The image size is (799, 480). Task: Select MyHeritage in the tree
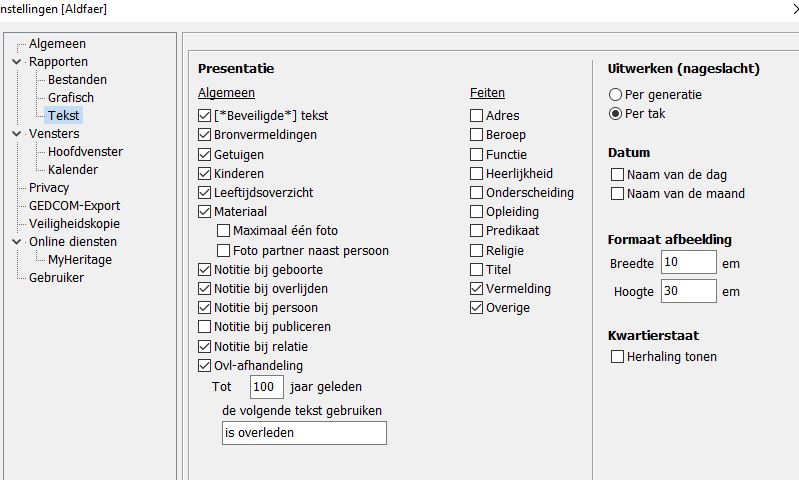(x=80, y=260)
